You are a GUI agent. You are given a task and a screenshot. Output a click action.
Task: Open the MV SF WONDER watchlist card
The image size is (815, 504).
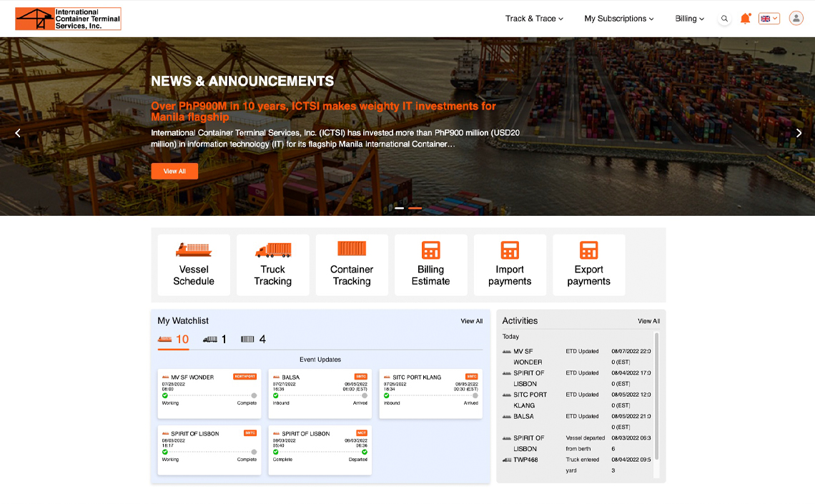[x=209, y=393]
